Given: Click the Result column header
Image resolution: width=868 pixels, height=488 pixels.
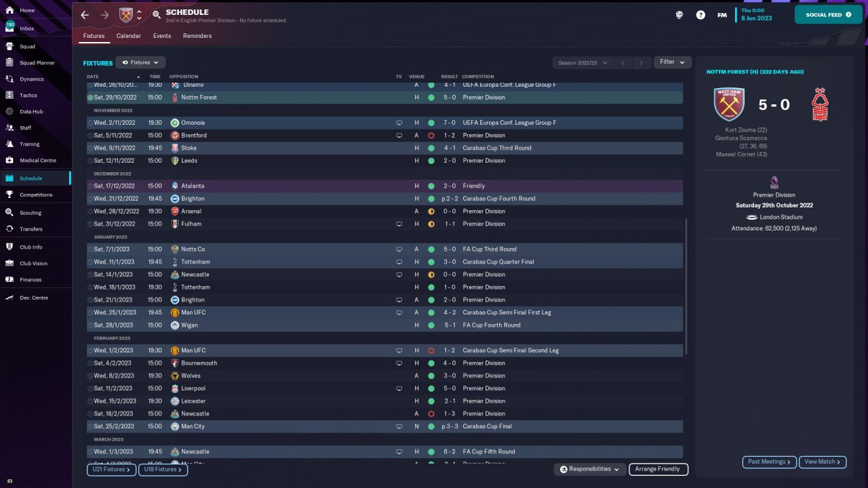Looking at the screenshot, I should (450, 77).
